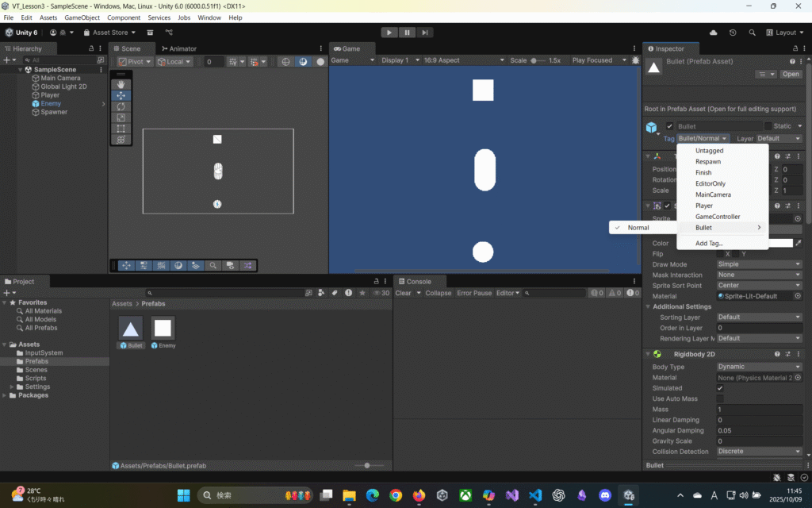Select the Move tool in Scene view
The width and height of the screenshot is (812, 508).
(x=121, y=95)
